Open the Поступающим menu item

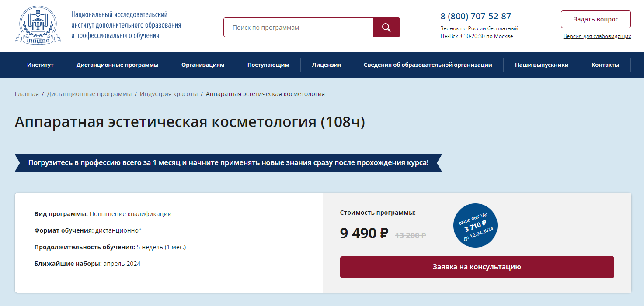(x=268, y=65)
